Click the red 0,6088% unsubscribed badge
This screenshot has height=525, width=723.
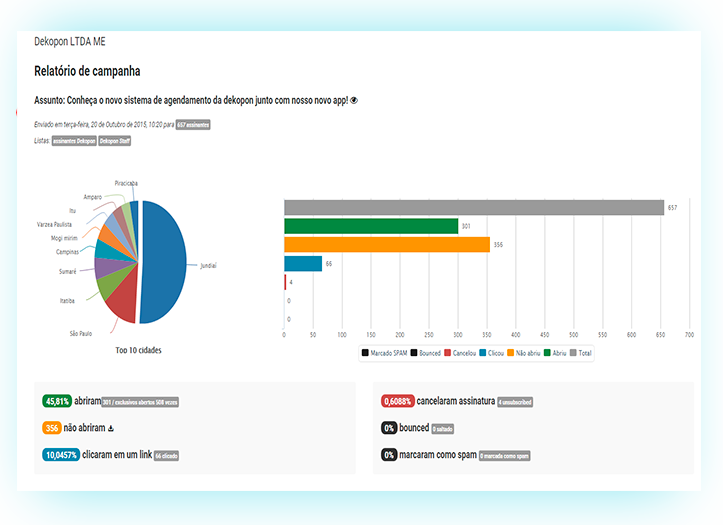399,401
